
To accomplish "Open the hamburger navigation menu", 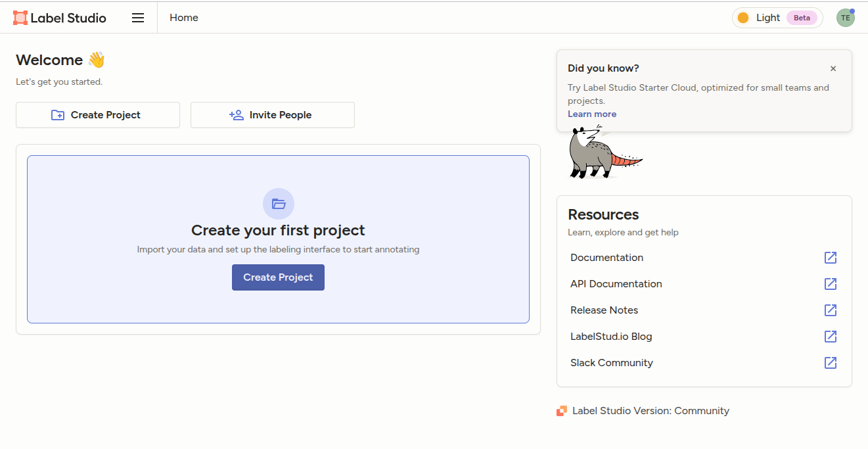I will pyautogui.click(x=138, y=18).
